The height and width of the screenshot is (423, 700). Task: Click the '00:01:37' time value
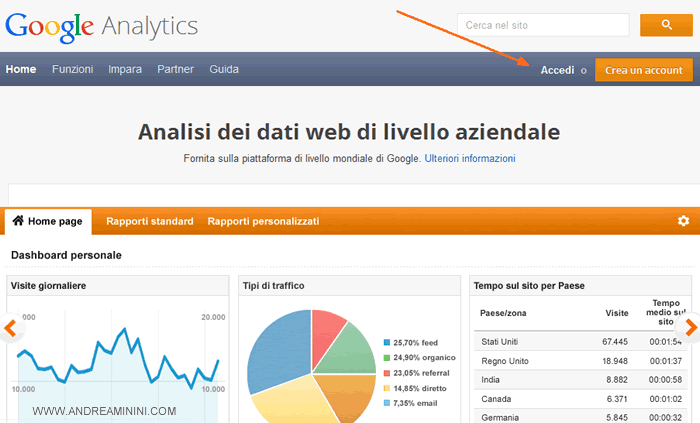[666, 361]
